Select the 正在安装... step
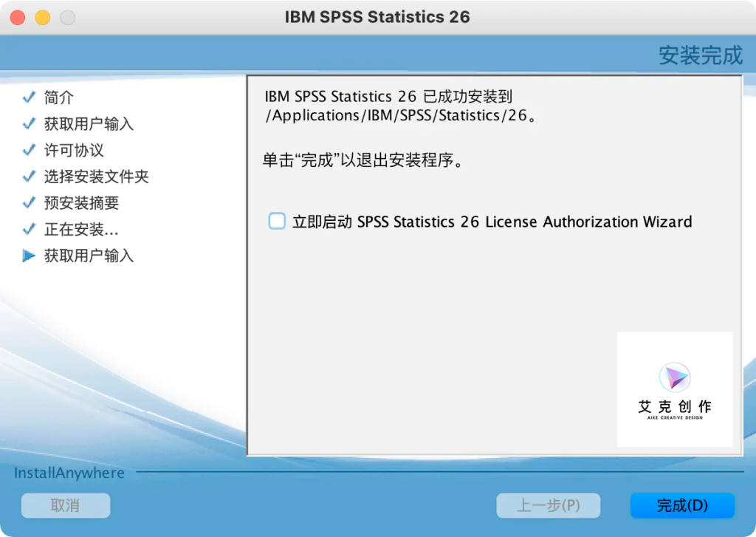 coord(81,229)
